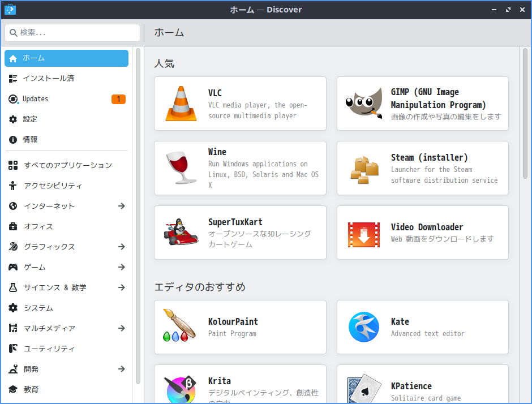
Task: Click the 開発 development icon
Action: click(13, 369)
